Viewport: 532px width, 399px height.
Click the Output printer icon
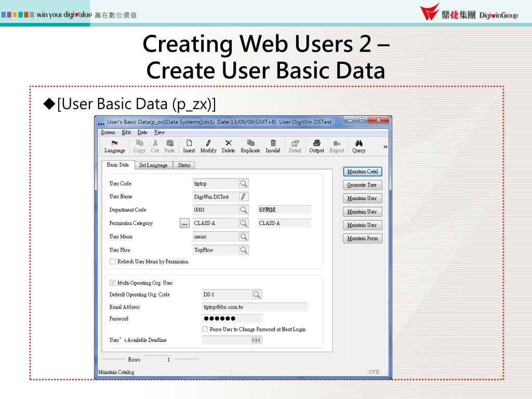click(316, 147)
